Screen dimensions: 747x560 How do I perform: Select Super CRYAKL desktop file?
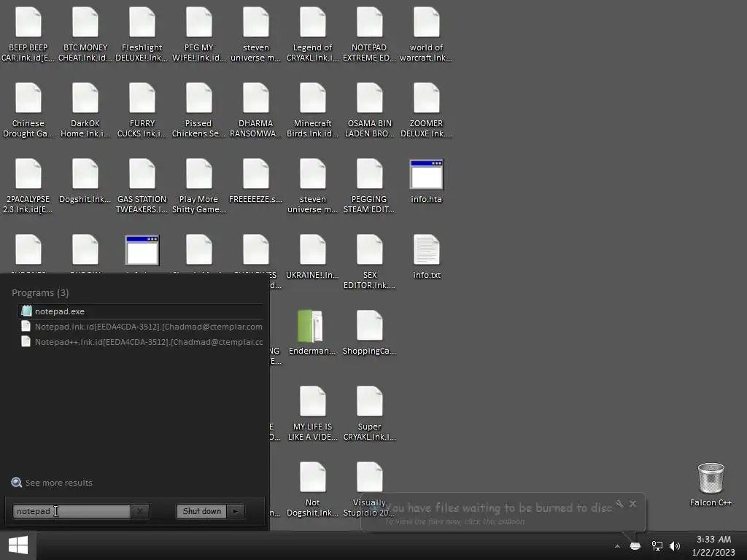tap(369, 414)
